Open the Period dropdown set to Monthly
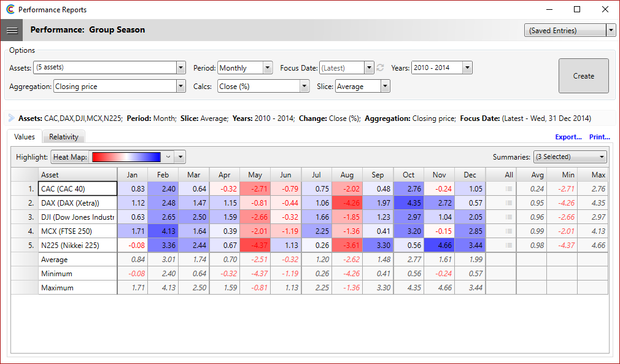This screenshot has height=364, width=620. (268, 68)
